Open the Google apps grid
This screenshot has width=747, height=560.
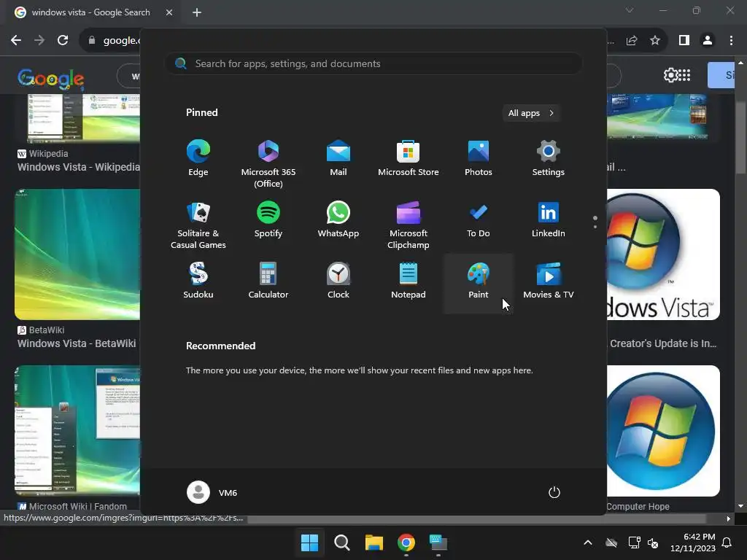[684, 75]
